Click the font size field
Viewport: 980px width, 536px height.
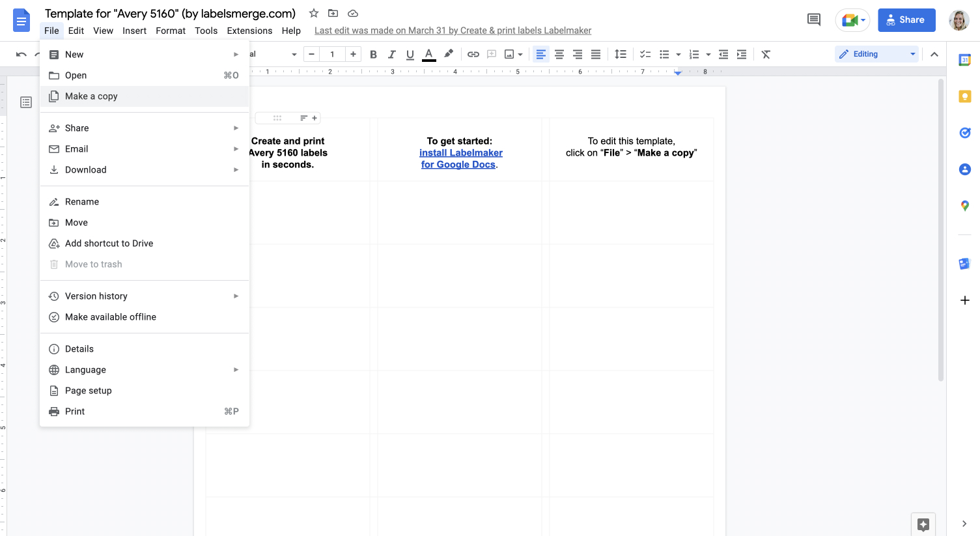coord(332,55)
